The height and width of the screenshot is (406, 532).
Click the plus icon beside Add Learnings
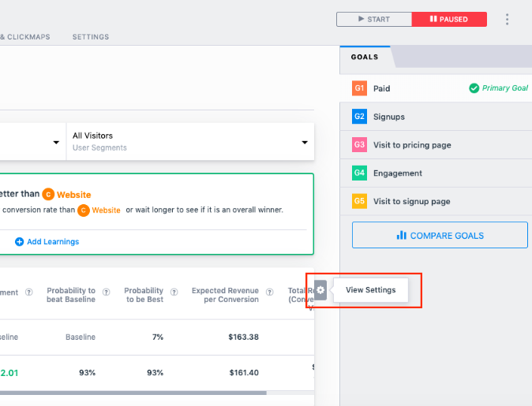point(20,242)
